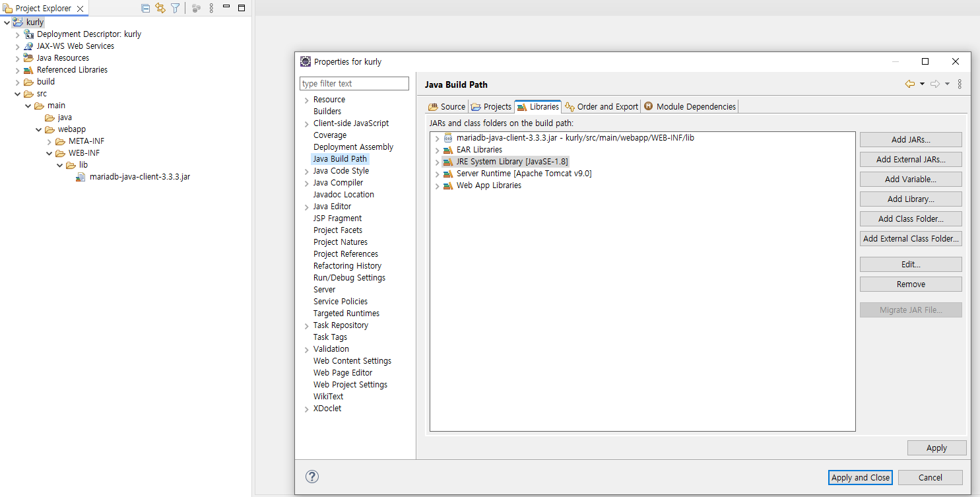
Task: Expand Validation category
Action: pyautogui.click(x=306, y=350)
